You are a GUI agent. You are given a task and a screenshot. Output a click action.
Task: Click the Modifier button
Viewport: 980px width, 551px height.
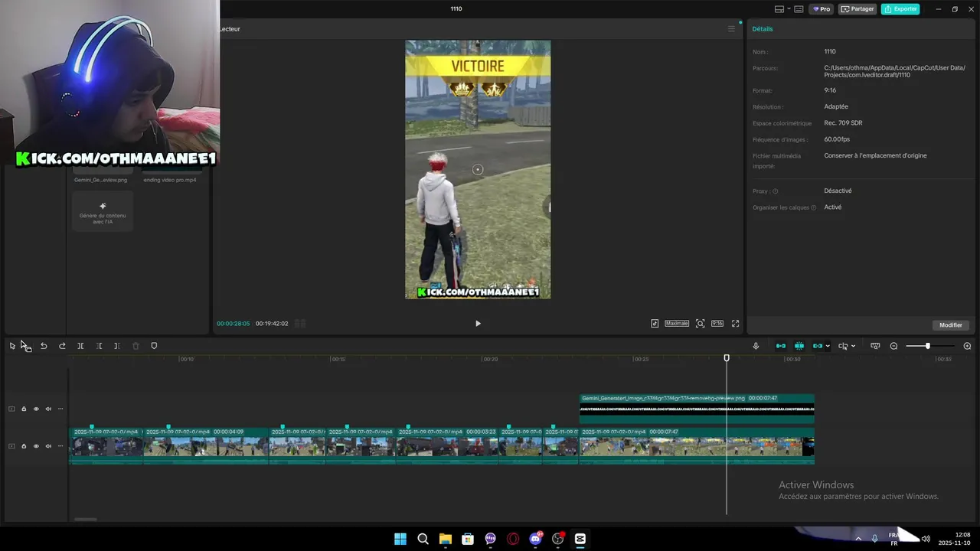pos(951,325)
